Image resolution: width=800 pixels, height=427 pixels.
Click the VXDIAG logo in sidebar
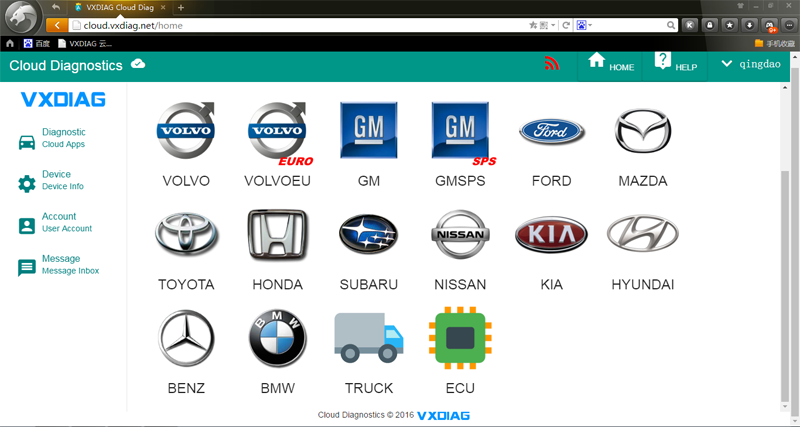point(63,99)
